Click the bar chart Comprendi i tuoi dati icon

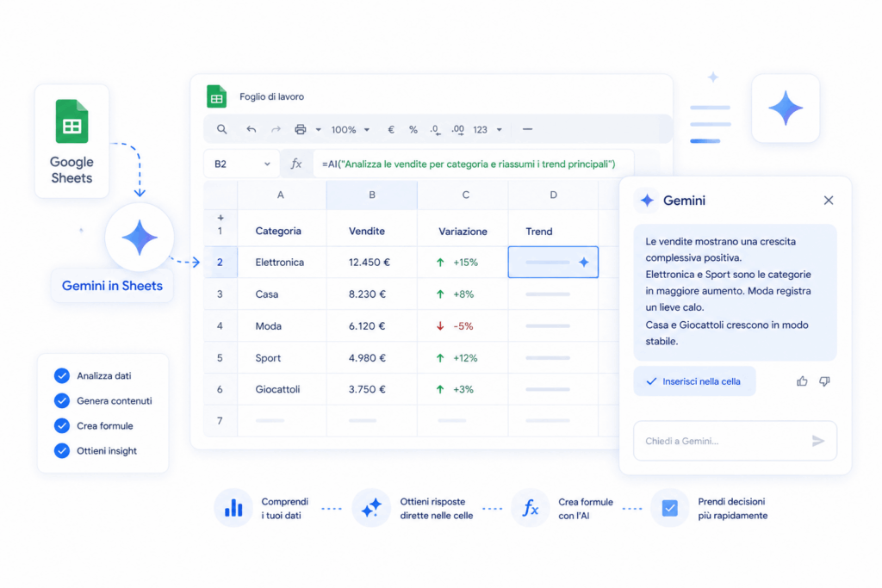[x=233, y=508]
